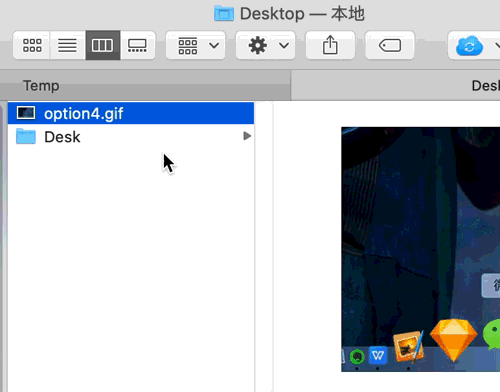Click the green circle icon in preview dock
The image size is (500, 392).
coord(357,357)
